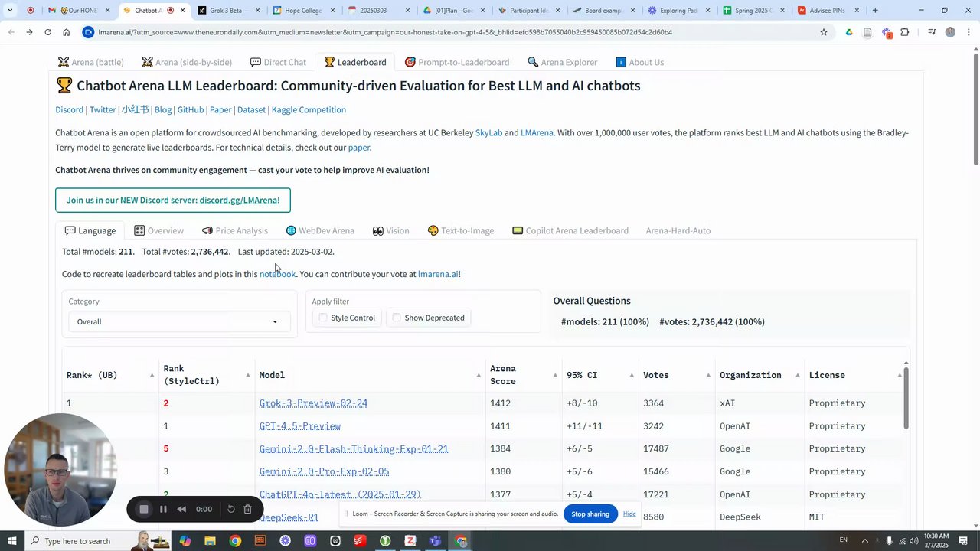Restart the Loom recording
The width and height of the screenshot is (980, 551).
pyautogui.click(x=231, y=509)
